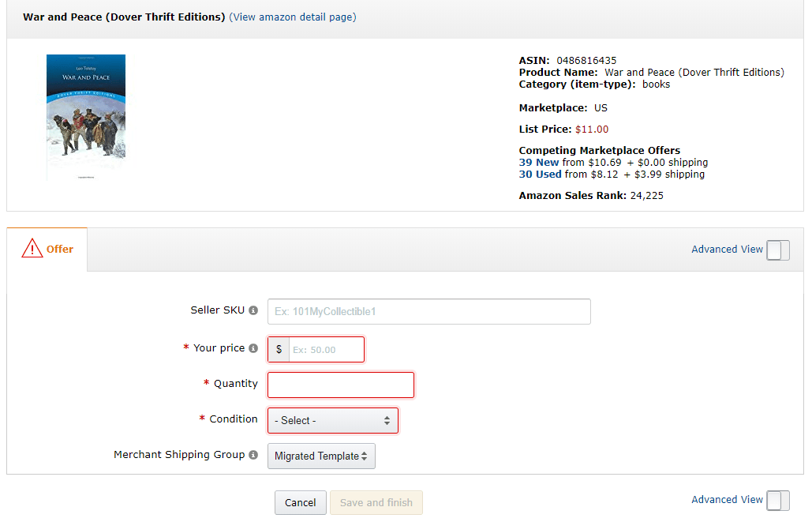Enable the bottom Advanced View toggle
This screenshot has height=522, width=812.
pos(778,500)
